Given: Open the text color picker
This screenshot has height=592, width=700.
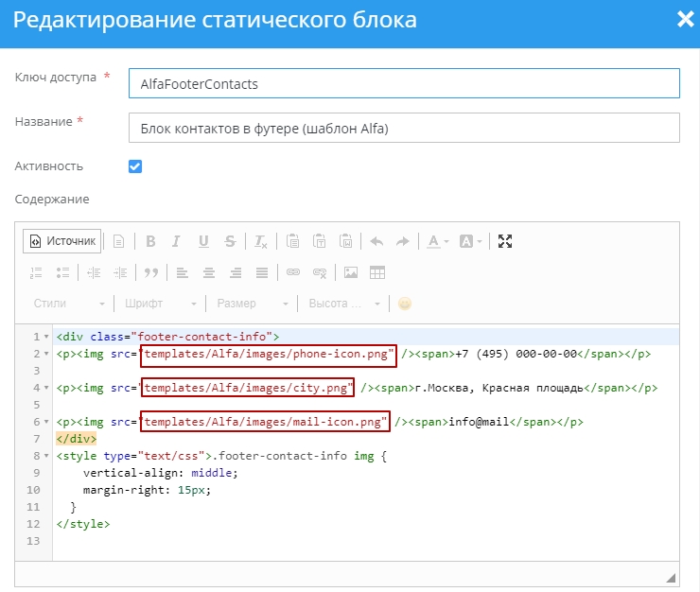Looking at the screenshot, I should pos(437,241).
